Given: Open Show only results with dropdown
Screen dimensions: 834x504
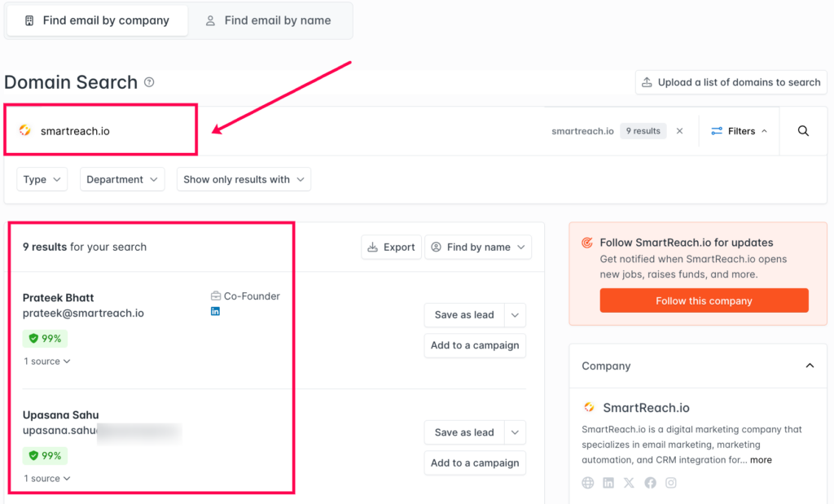Looking at the screenshot, I should point(244,179).
